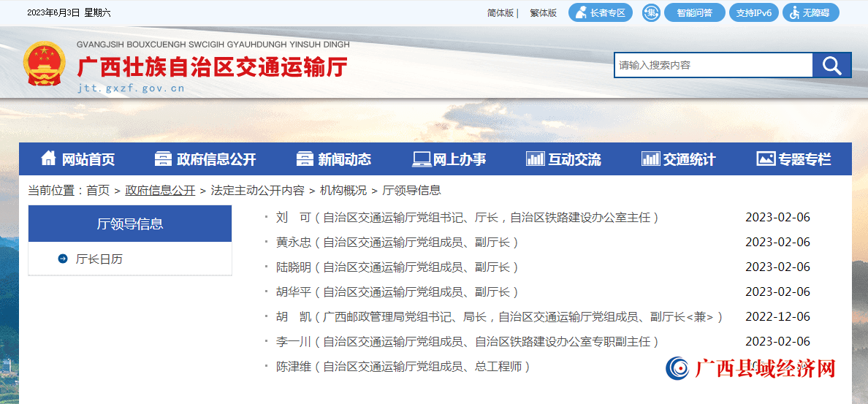The width and height of the screenshot is (868, 404).
Task: Click the magnifier search button
Action: tap(831, 65)
